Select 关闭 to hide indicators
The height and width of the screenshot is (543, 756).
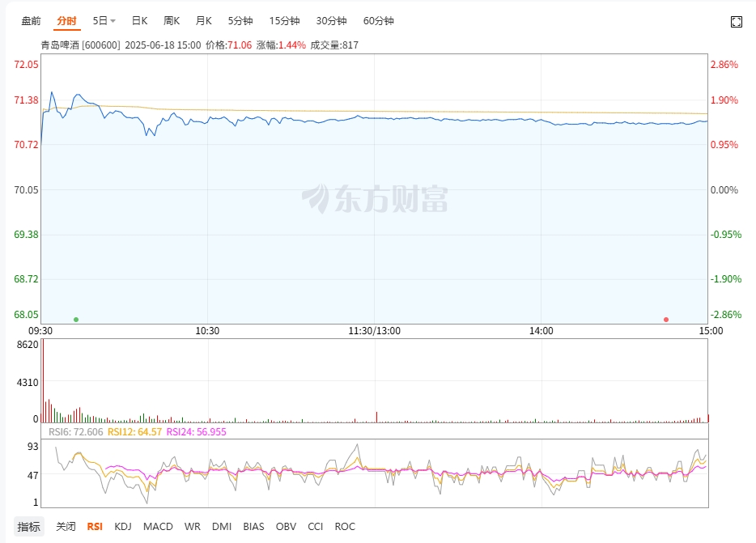[x=66, y=527]
